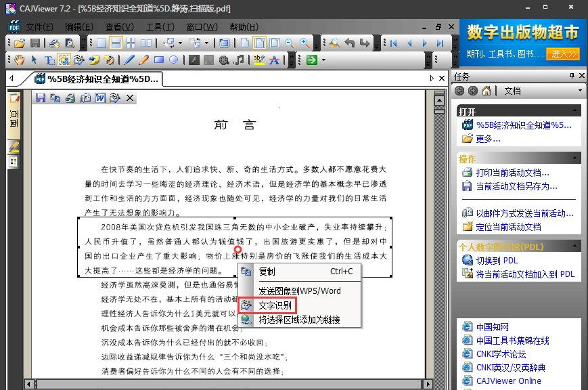Open the 页面 side panel tab
The width and height of the screenshot is (588, 390).
click(x=14, y=116)
